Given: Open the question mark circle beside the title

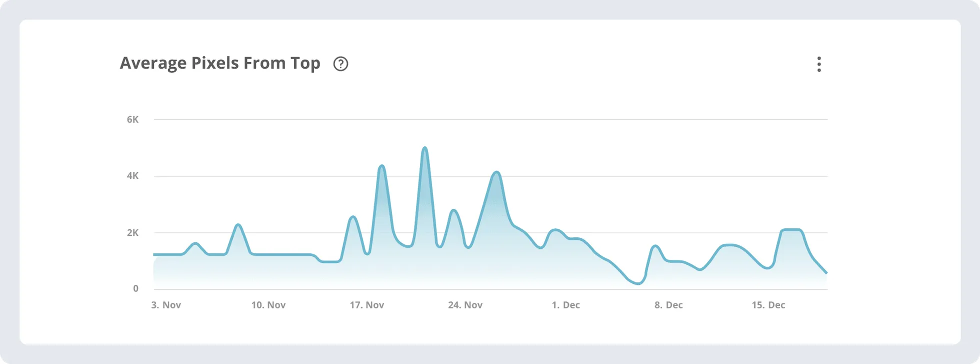Looking at the screenshot, I should [x=341, y=64].
